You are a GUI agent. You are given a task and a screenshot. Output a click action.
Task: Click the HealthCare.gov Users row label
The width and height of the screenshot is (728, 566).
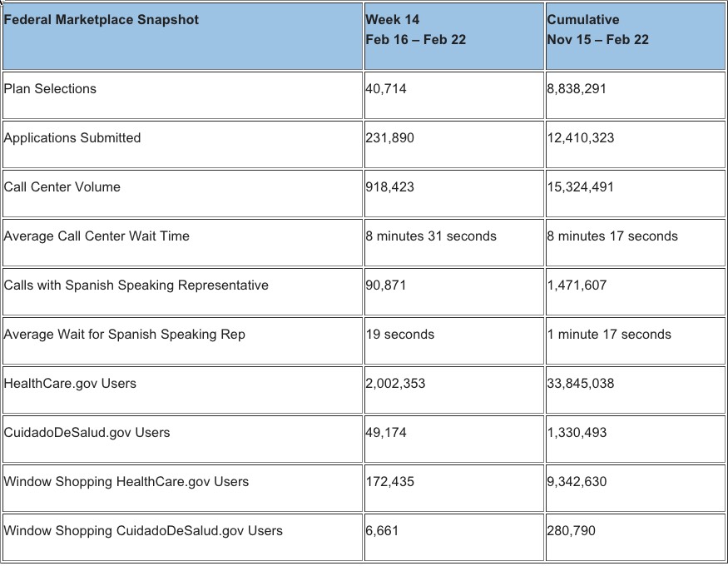70,384
